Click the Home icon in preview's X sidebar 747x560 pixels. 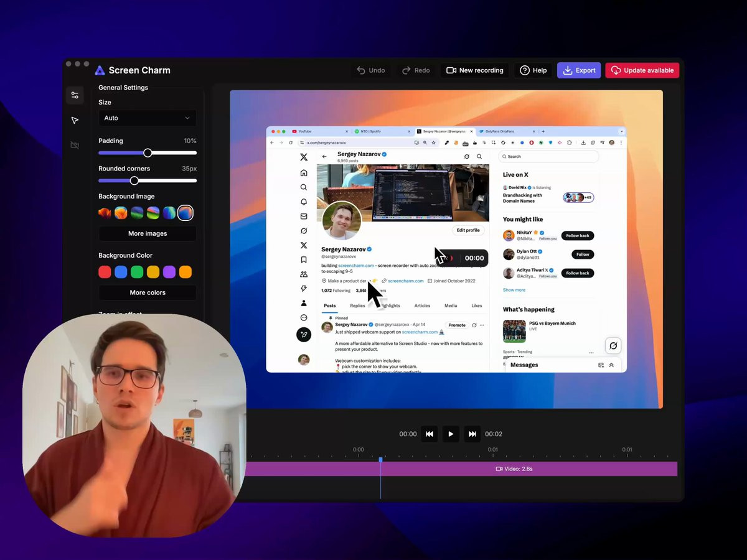304,173
